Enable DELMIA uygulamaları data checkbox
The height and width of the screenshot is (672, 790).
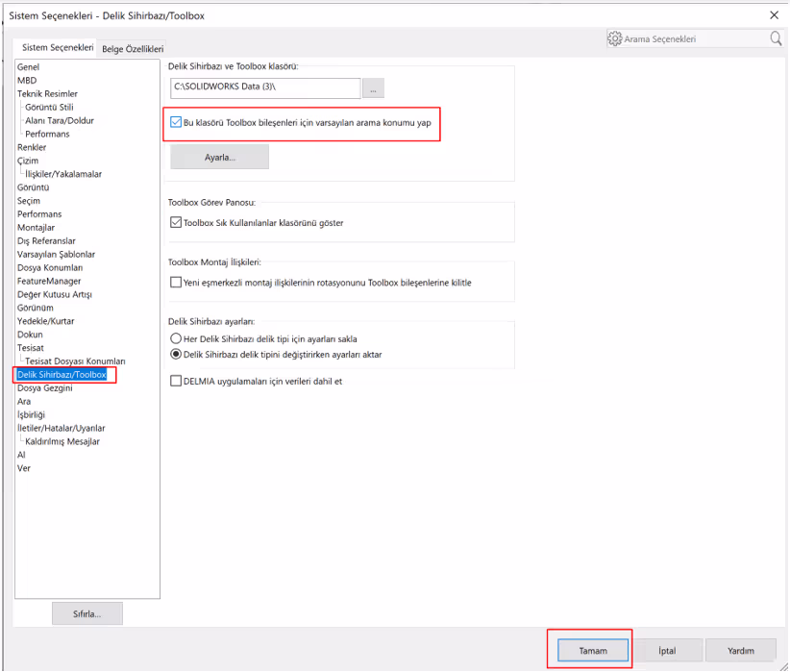click(175, 381)
